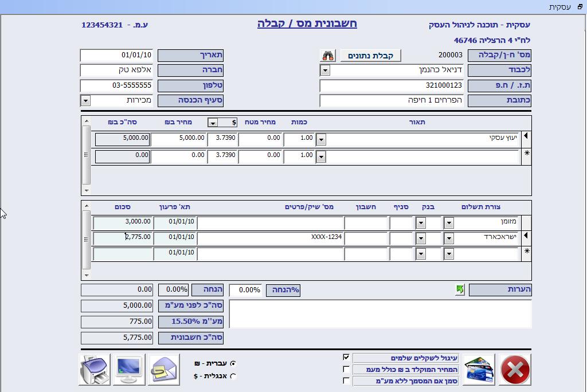Click the restore window icon in title bar
The image size is (587, 392).
point(580,7)
